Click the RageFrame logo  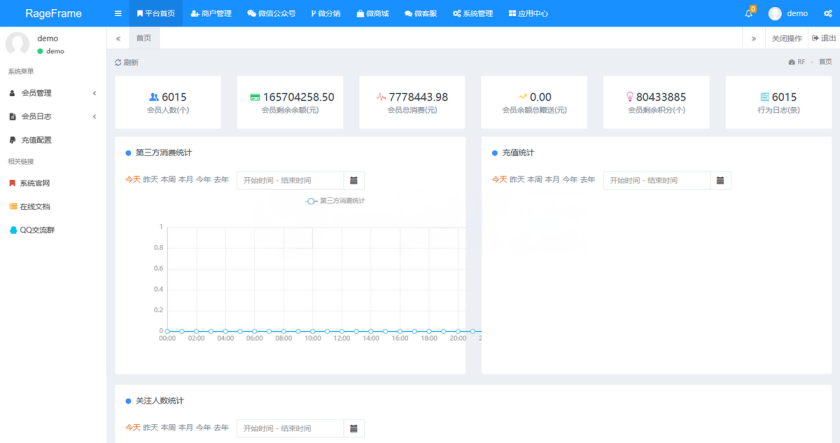[x=54, y=13]
